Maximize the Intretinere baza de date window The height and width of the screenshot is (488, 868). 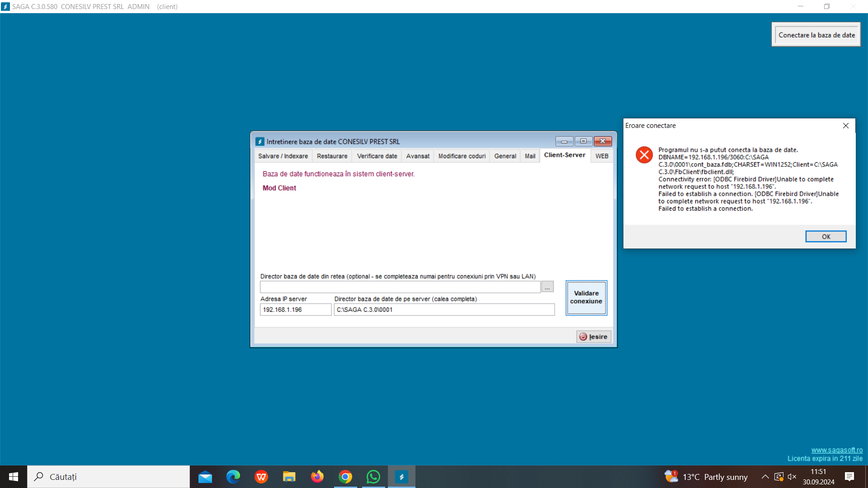coord(583,141)
